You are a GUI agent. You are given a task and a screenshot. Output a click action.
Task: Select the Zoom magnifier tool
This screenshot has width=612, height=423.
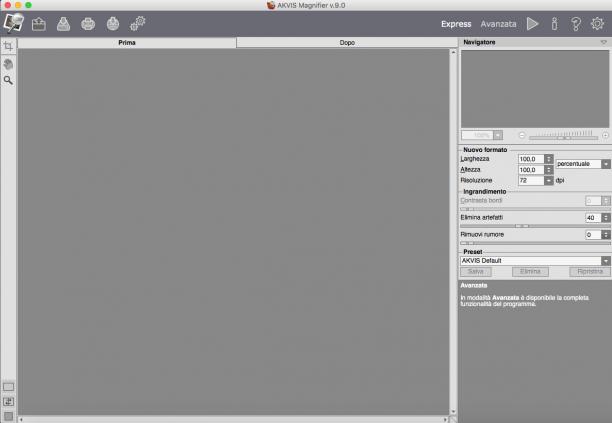[8, 80]
